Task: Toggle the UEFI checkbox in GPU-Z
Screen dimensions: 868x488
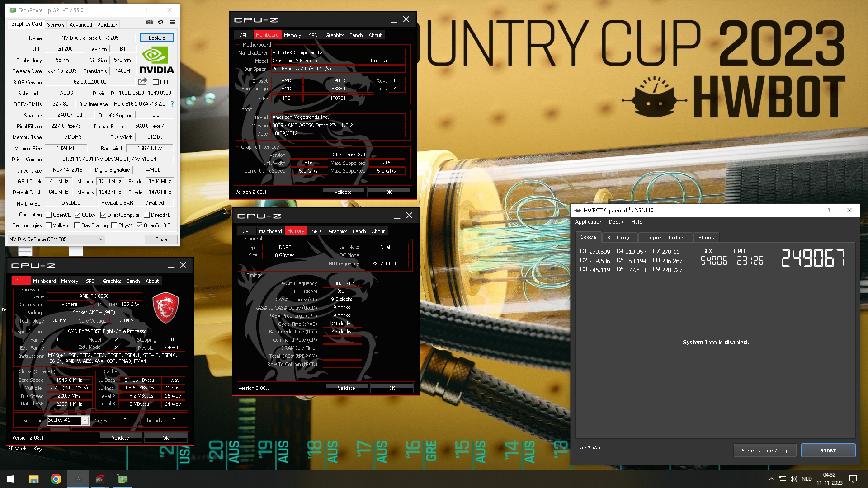Action: 156,82
